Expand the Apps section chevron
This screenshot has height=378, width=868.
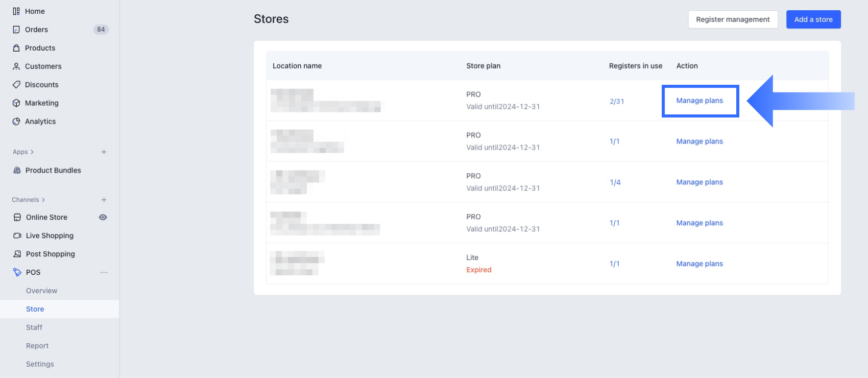coord(32,152)
